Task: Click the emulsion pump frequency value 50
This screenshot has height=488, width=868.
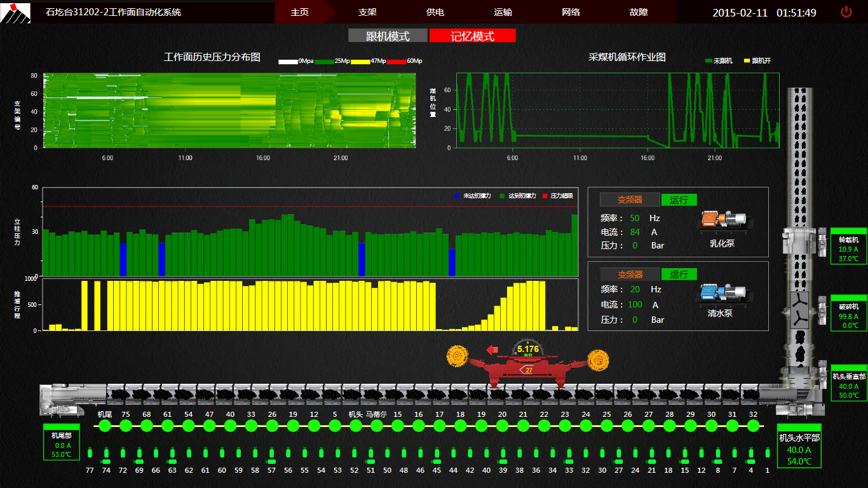Action: pos(635,218)
